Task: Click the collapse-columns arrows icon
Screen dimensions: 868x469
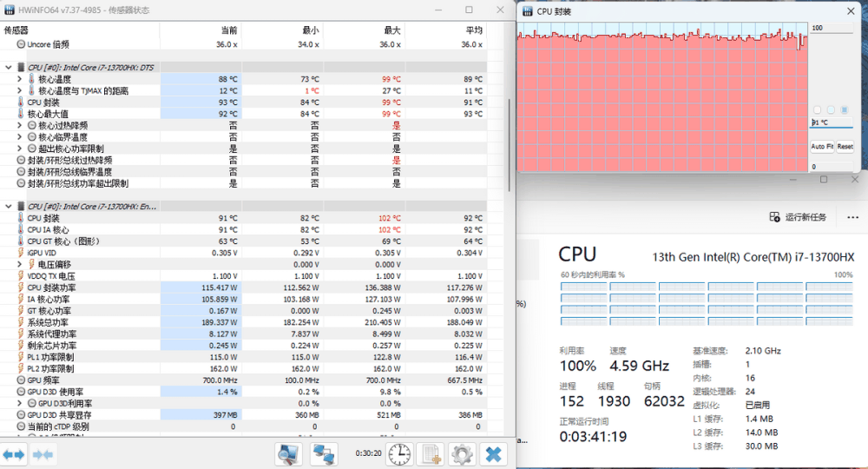Action: click(43, 454)
